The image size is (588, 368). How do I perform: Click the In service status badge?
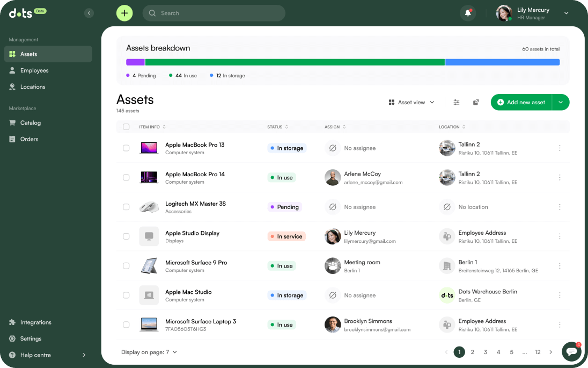286,236
